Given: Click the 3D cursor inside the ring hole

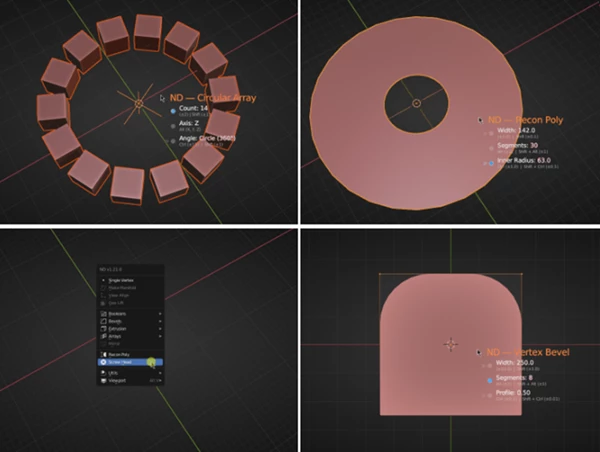Looking at the screenshot, I should [416, 103].
